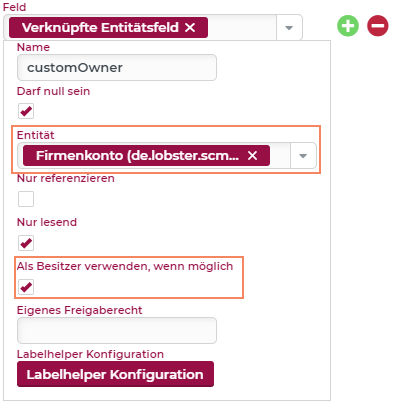408x405 pixels.
Task: Toggle the Darf null sein checkbox
Action: 26,111
